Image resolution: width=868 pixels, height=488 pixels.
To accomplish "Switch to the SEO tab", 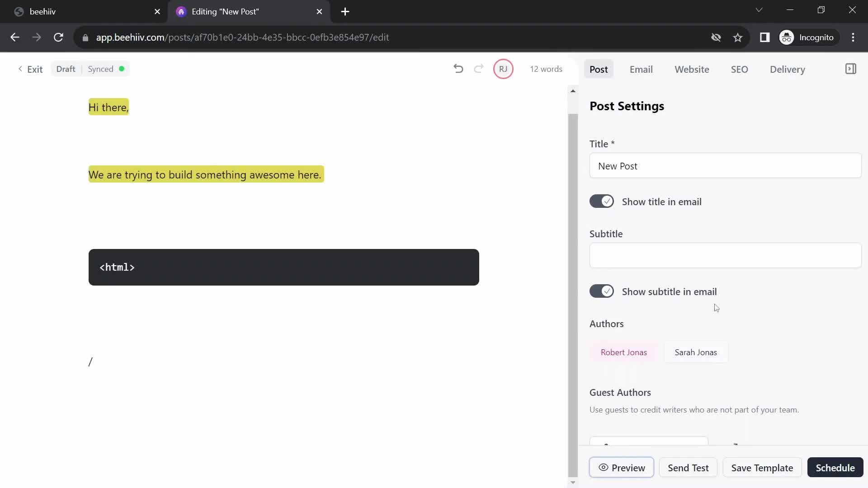I will 739,69.
